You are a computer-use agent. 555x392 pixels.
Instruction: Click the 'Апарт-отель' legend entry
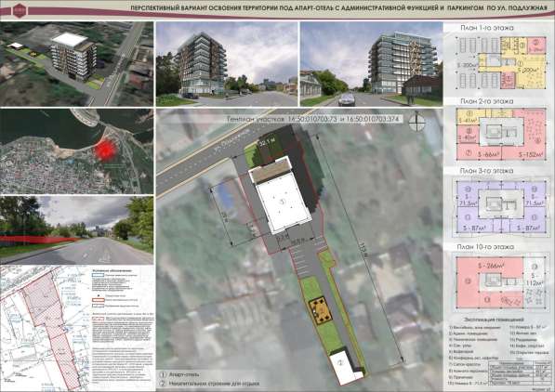[x=184, y=374]
